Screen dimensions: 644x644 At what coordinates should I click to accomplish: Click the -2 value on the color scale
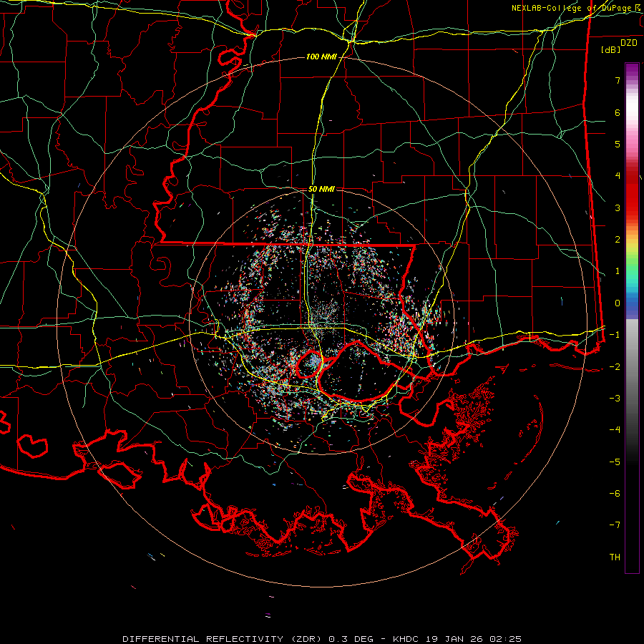[615, 367]
